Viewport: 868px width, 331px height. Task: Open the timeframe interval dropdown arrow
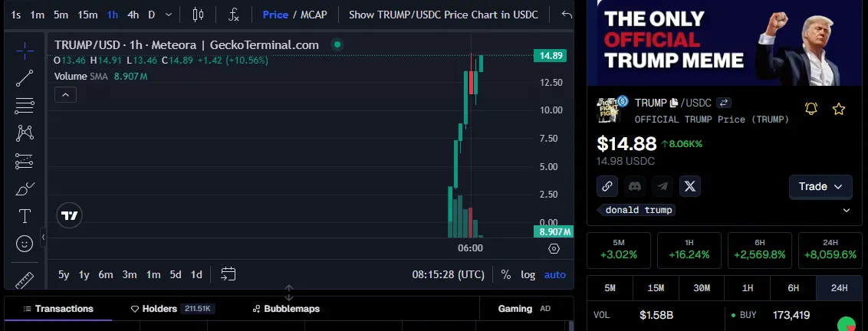tap(169, 15)
